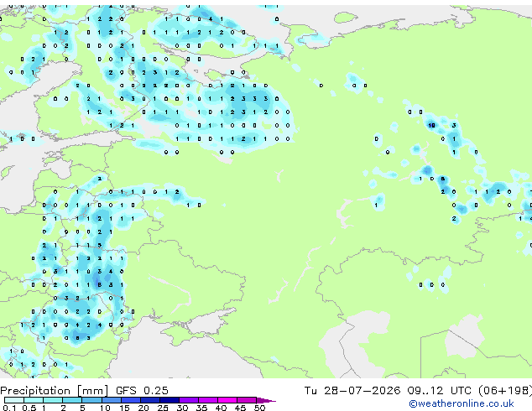Click the above-50 mm arrow tip of legend
The width and height of the screenshot is (532, 411).
click(x=266, y=401)
